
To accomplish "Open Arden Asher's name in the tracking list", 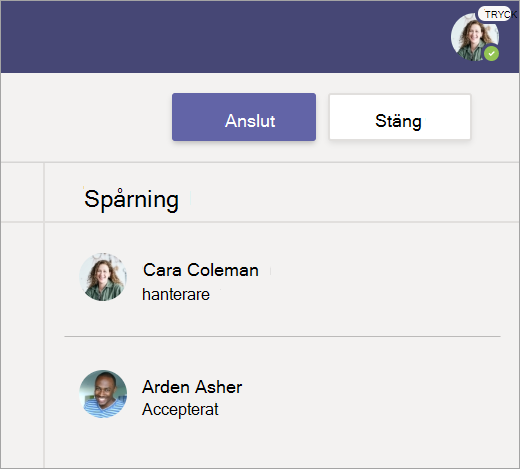I will coord(192,387).
